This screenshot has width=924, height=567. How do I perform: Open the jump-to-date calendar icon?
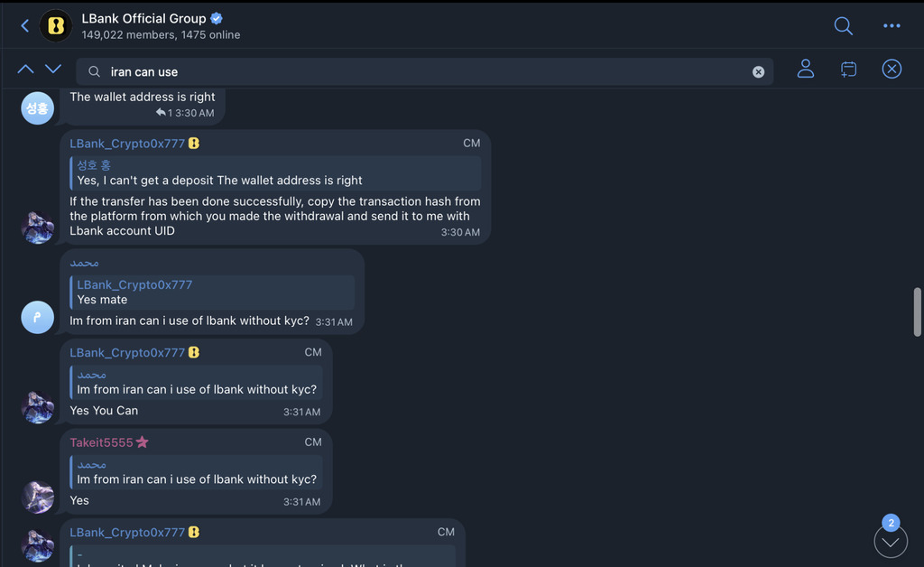point(848,70)
